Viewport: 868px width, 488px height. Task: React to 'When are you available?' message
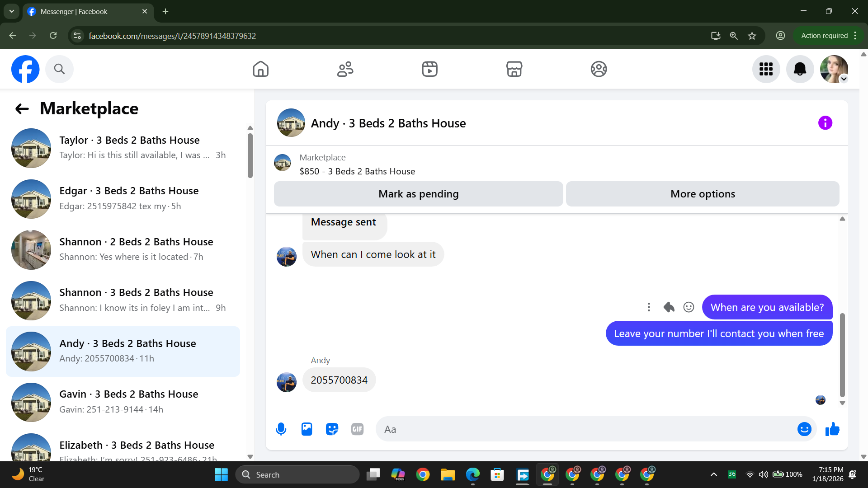(689, 307)
